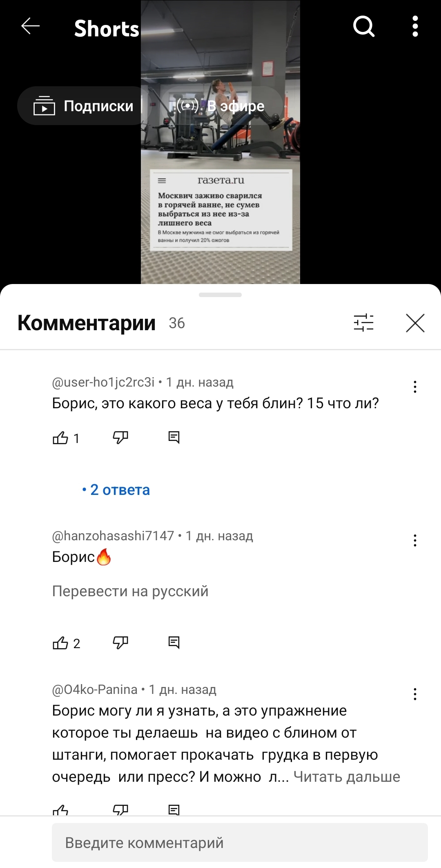
Task: Expand comment via Читать дальше
Action: point(347,776)
